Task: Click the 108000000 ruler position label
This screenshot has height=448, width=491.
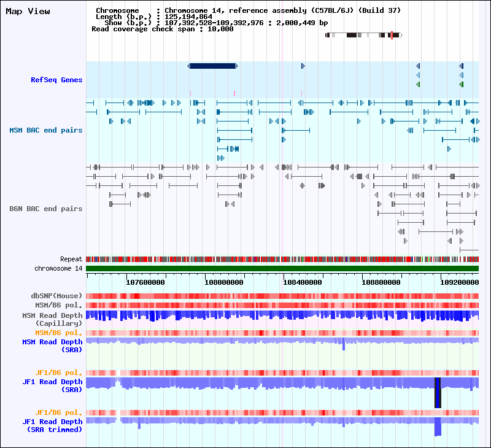Action: (224, 282)
